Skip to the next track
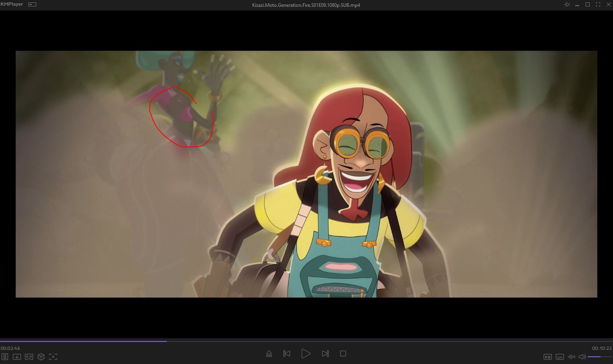 click(325, 354)
